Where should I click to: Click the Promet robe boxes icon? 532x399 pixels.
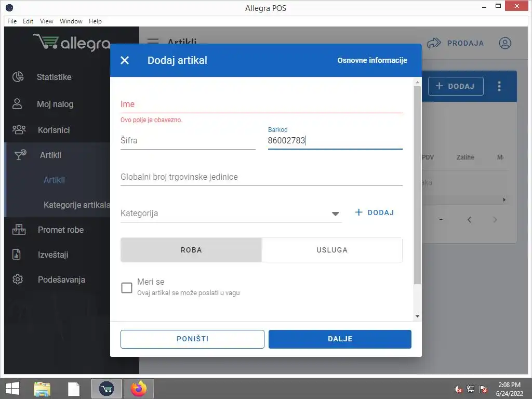tap(19, 230)
